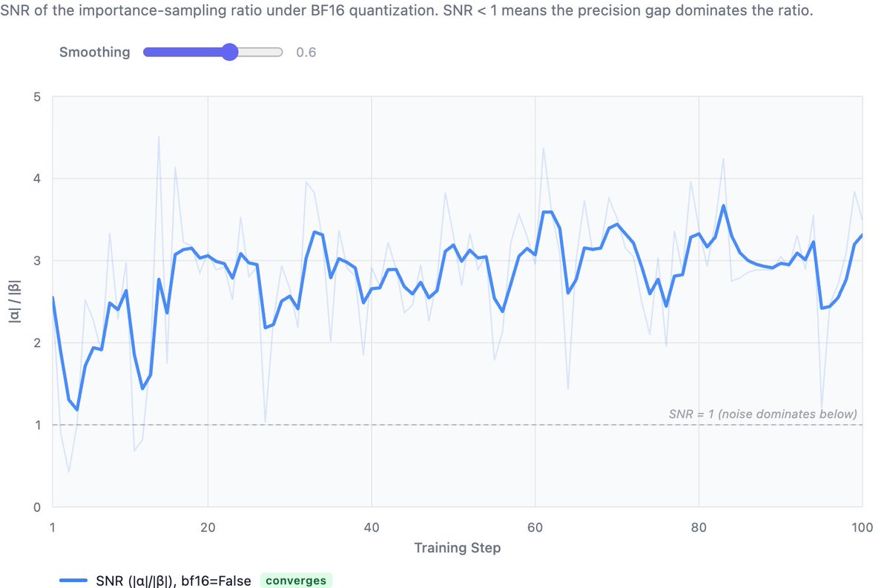Viewport: 890px width, 588px height.
Task: Click the green converges badge
Action: (297, 581)
